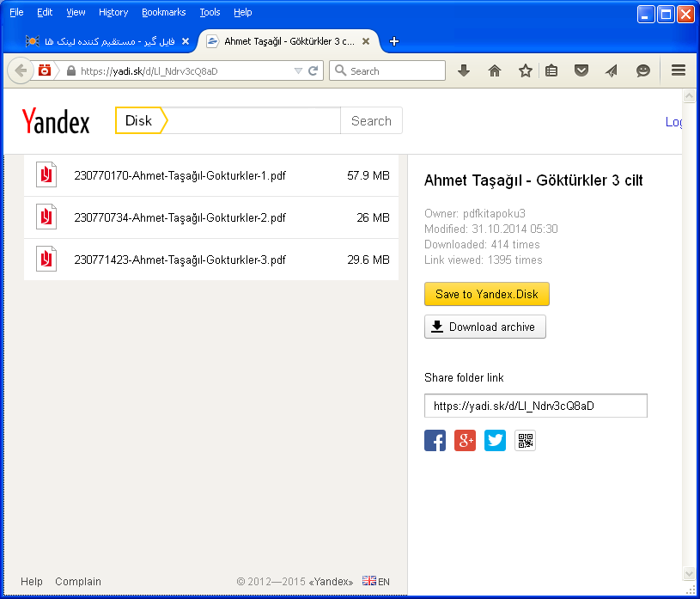Change language via EN flag selector
Screen dimensions: 700x599
coord(376,581)
